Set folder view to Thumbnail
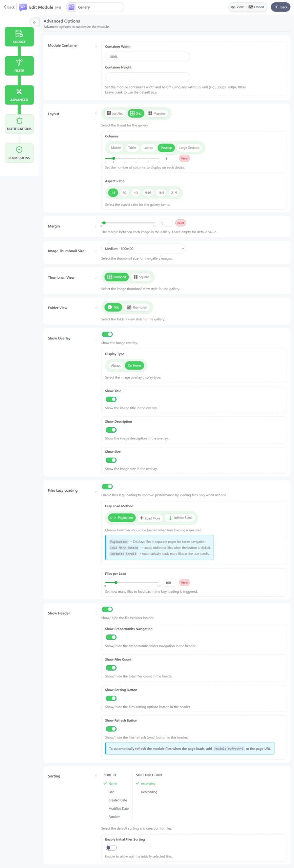The width and height of the screenshot is (294, 868). coord(137,308)
